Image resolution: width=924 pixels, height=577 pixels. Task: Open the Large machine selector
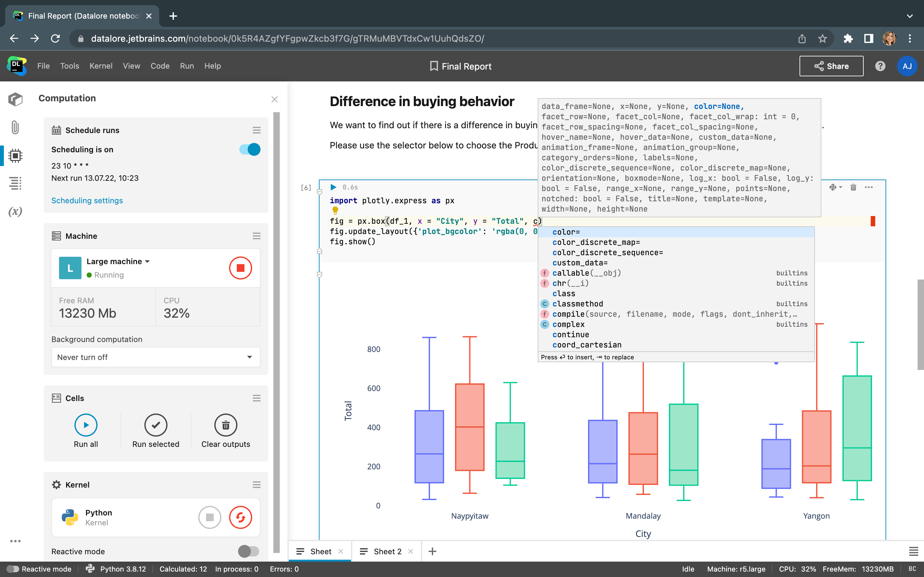coord(118,261)
